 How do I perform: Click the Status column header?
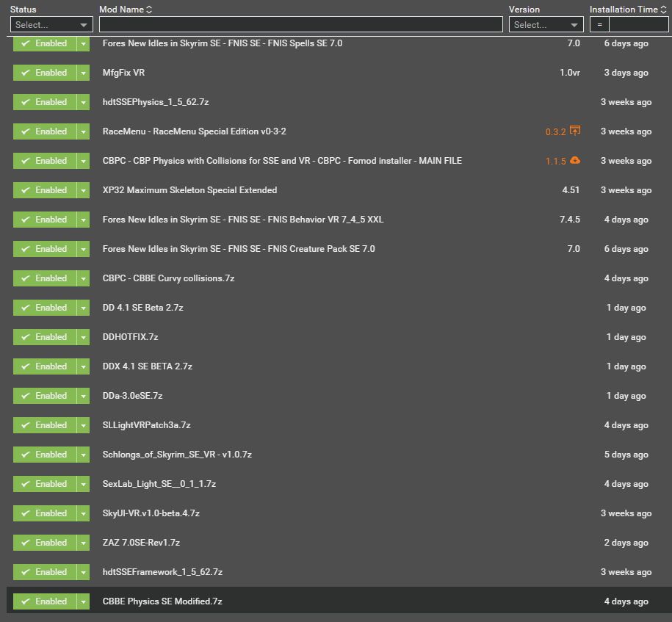pos(24,10)
